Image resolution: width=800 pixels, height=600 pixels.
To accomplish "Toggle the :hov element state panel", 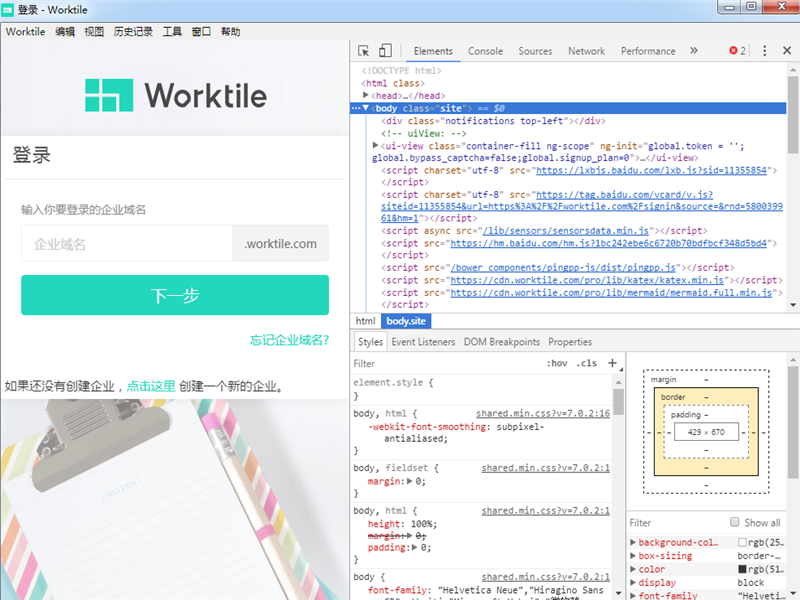I will 557,363.
